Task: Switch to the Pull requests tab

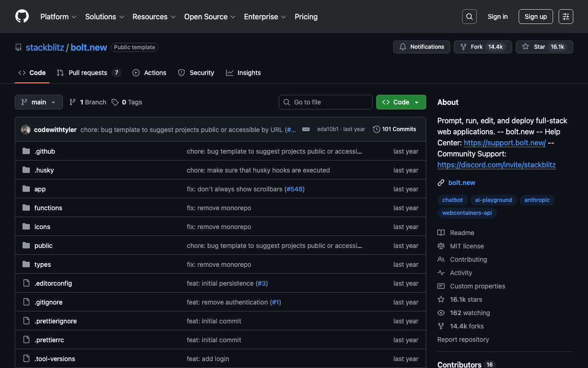Action: click(x=88, y=73)
